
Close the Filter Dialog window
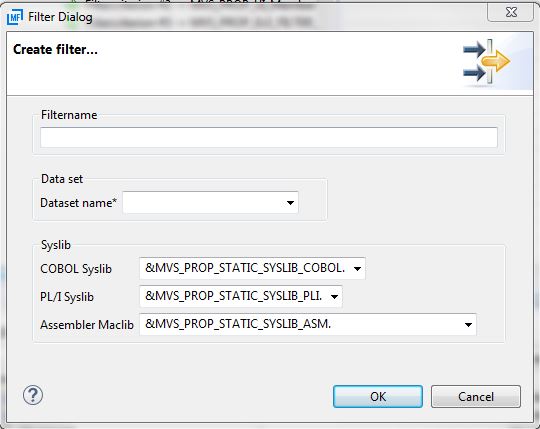(511, 12)
